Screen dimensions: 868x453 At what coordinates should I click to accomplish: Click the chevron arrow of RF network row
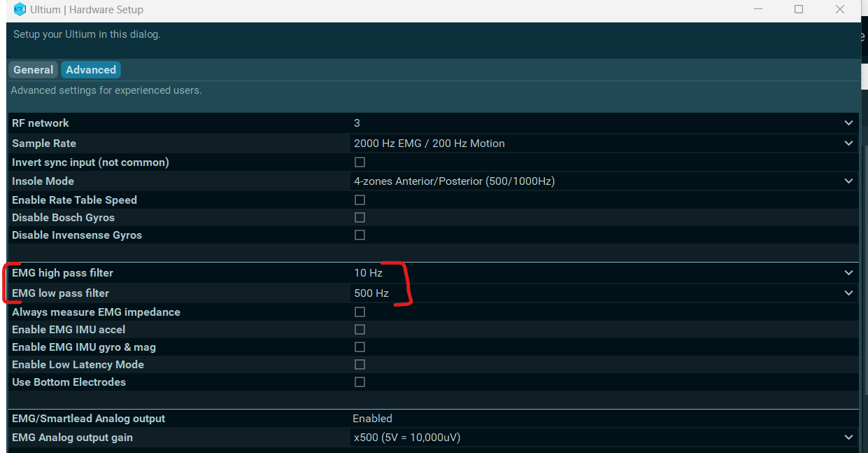coord(848,123)
